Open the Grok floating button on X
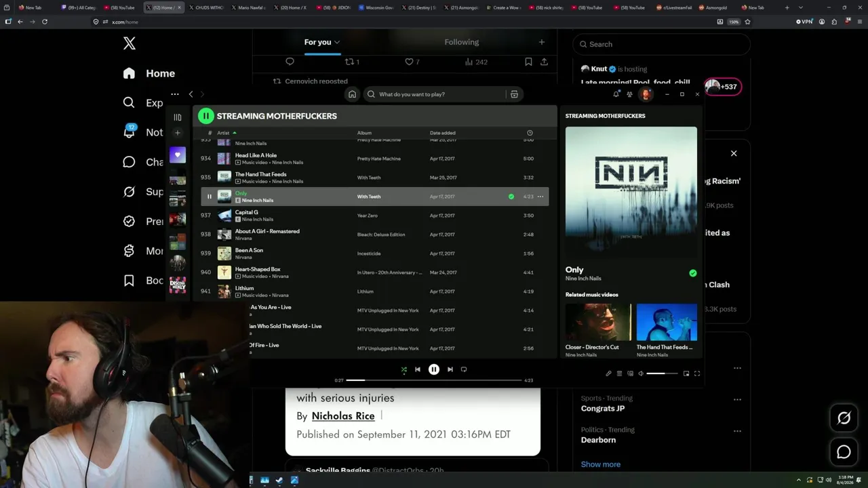 (844, 418)
